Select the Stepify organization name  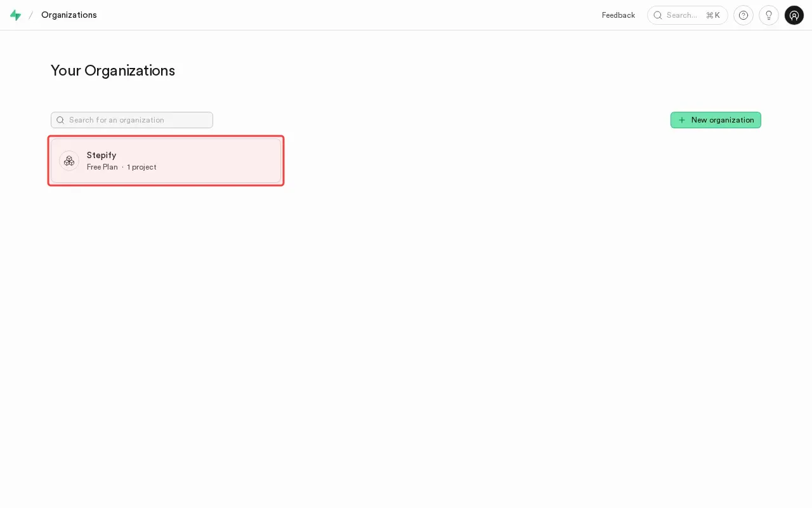(101, 155)
